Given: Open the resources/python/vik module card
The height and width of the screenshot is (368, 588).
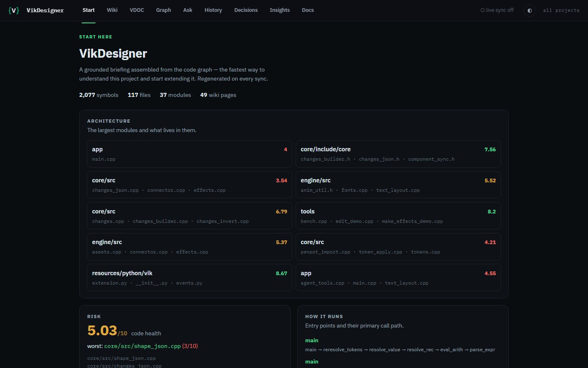Looking at the screenshot, I should (x=189, y=278).
